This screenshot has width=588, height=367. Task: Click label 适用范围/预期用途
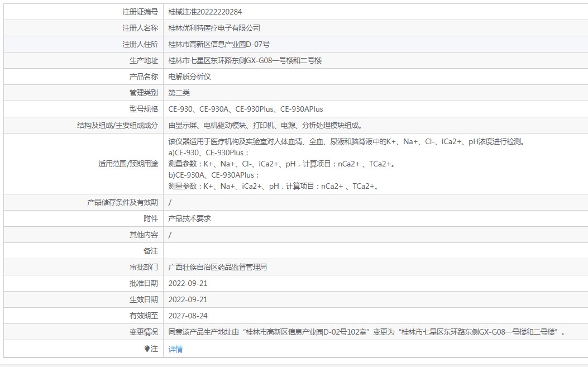click(x=128, y=164)
